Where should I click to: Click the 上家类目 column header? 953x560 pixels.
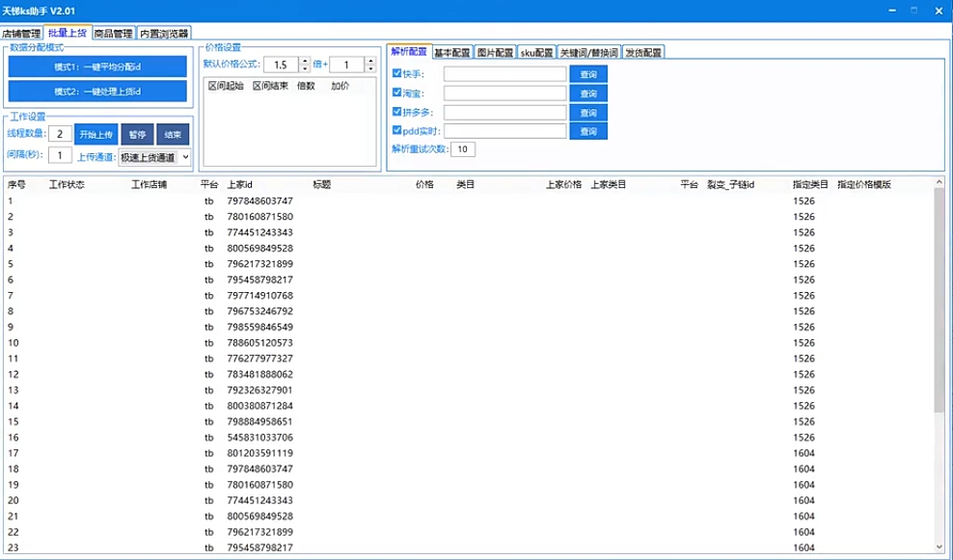(609, 185)
